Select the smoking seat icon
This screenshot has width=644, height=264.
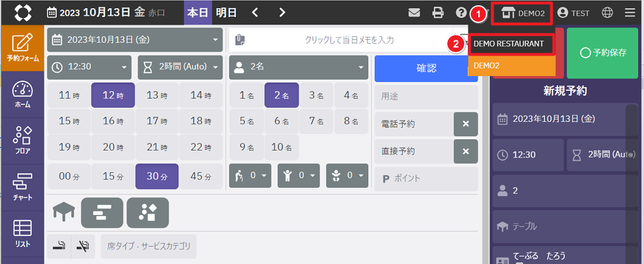59,246
